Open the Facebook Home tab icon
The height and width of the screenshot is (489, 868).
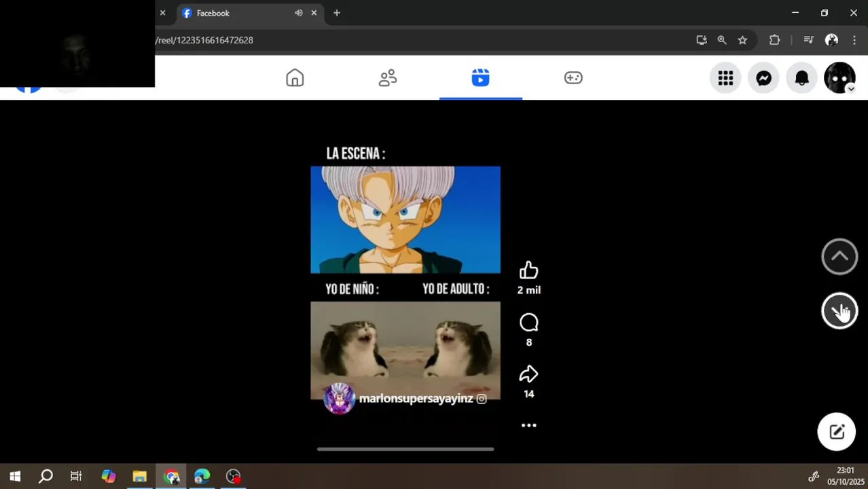click(295, 78)
